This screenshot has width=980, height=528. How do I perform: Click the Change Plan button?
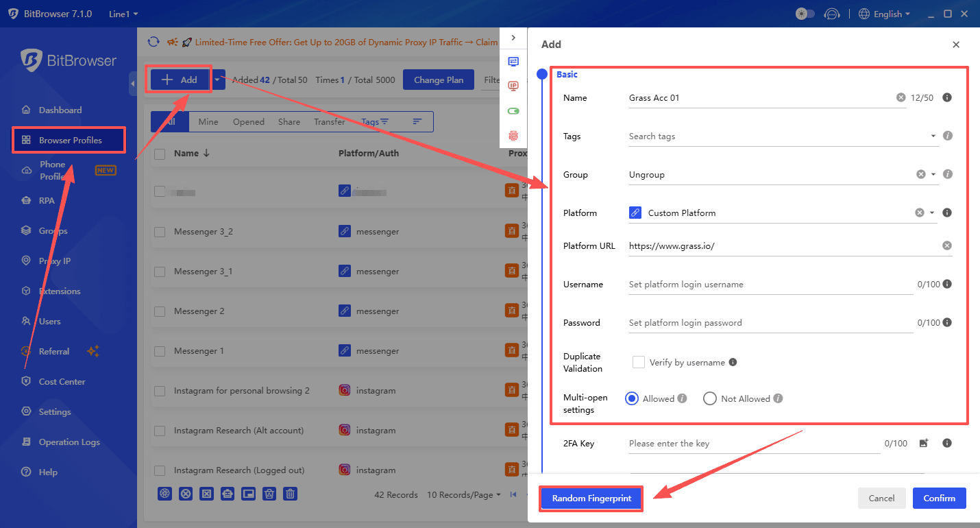point(439,80)
